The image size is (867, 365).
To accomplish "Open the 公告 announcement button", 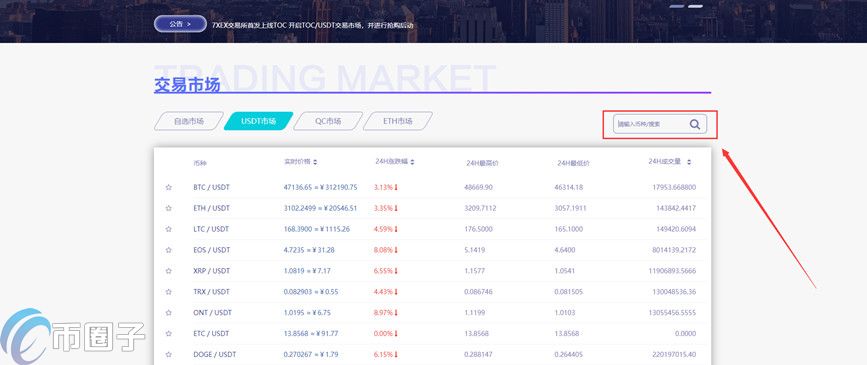I will pyautogui.click(x=180, y=24).
